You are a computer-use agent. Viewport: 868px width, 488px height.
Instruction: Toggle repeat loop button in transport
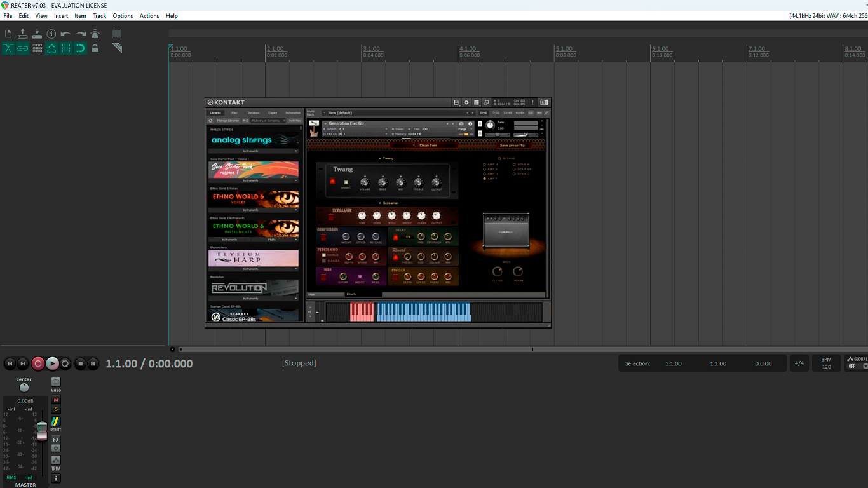coord(65,363)
